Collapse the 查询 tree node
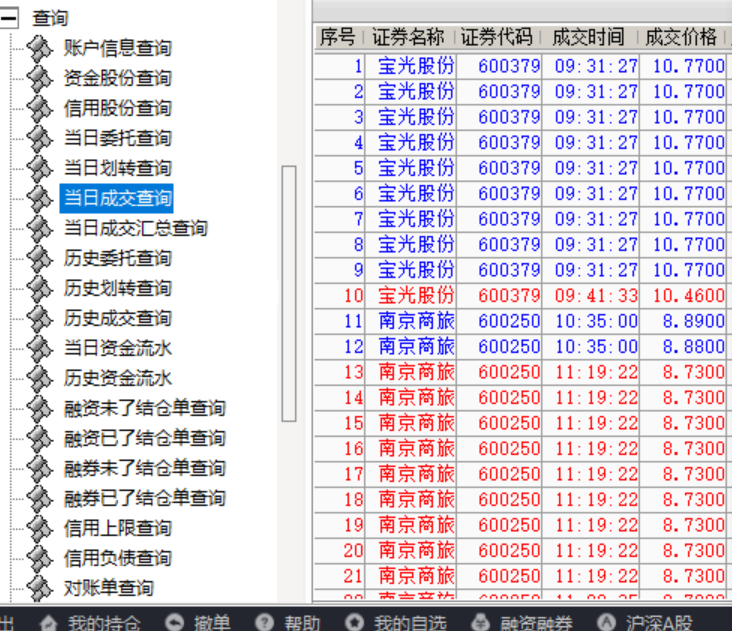 tap(7, 18)
